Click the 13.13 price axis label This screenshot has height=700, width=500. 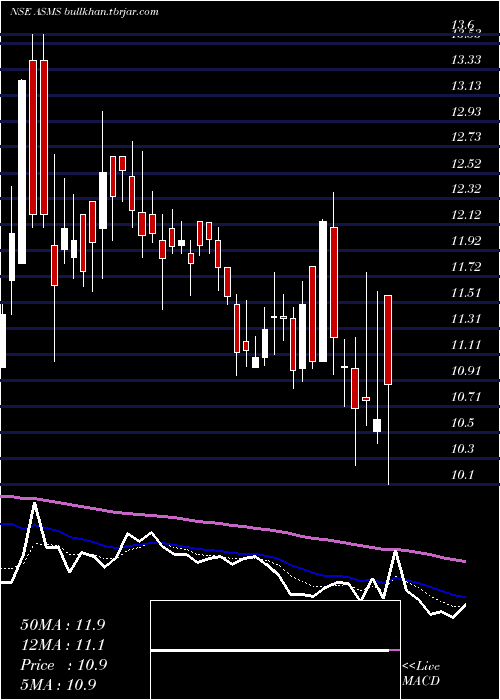(466, 85)
